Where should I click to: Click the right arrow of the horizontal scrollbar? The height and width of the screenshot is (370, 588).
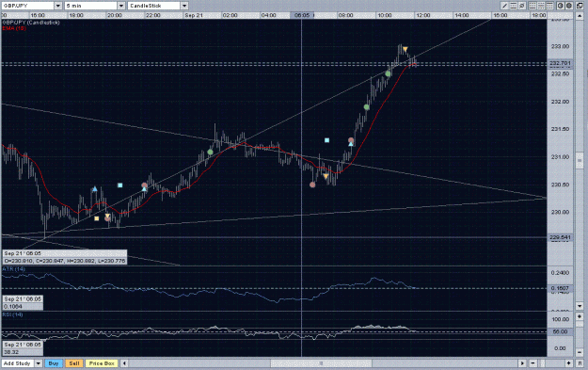(x=522, y=363)
